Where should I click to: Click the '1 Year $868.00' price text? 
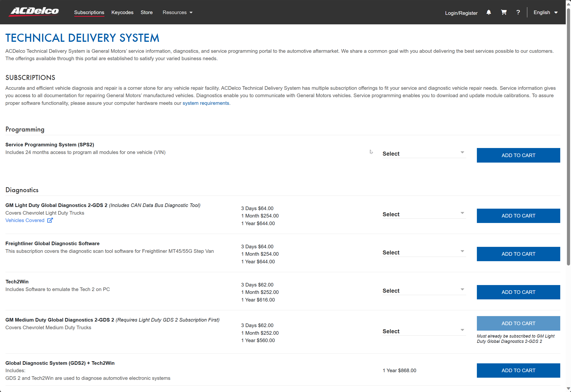[399, 370]
